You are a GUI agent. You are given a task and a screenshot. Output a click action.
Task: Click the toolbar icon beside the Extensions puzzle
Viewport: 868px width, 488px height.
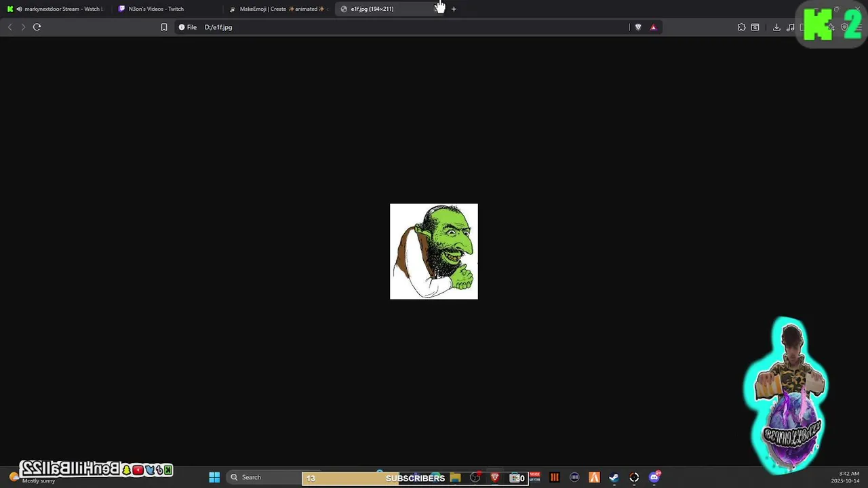pyautogui.click(x=755, y=27)
